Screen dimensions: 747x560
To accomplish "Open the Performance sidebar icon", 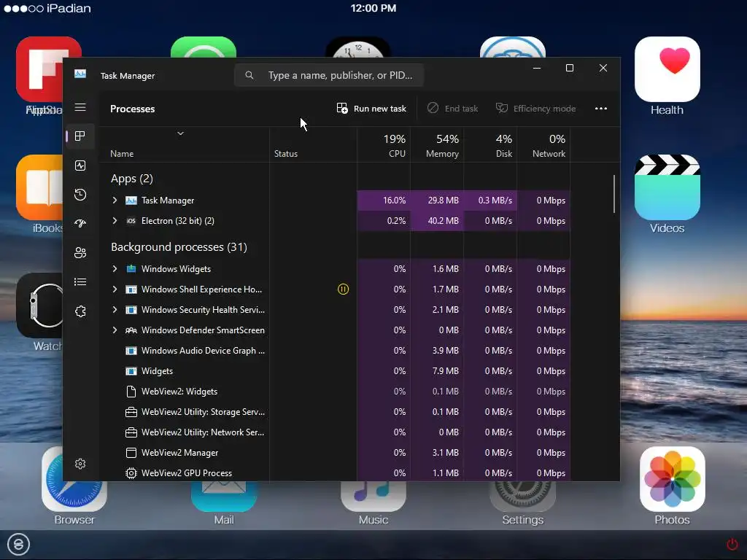I will [x=80, y=166].
